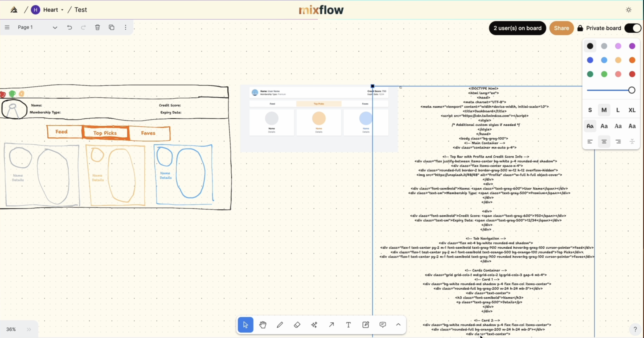644x338 pixels.
Task: Select the Arrow tool
Action: (x=331, y=325)
